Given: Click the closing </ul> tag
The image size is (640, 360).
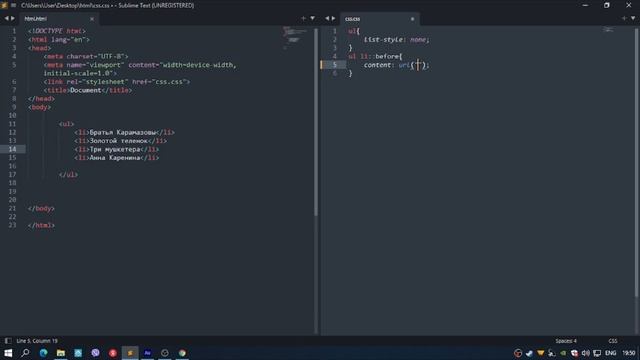Looking at the screenshot, I should [68, 174].
